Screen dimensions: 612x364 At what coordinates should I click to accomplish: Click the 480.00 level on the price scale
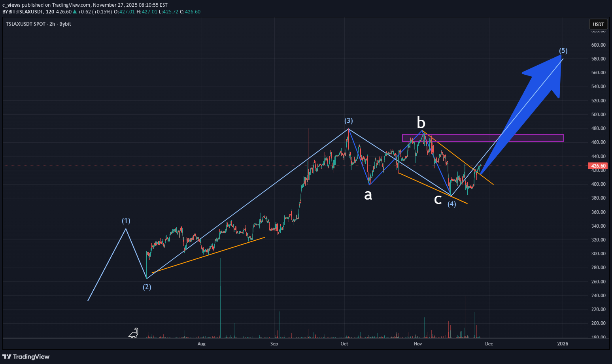tap(598, 128)
